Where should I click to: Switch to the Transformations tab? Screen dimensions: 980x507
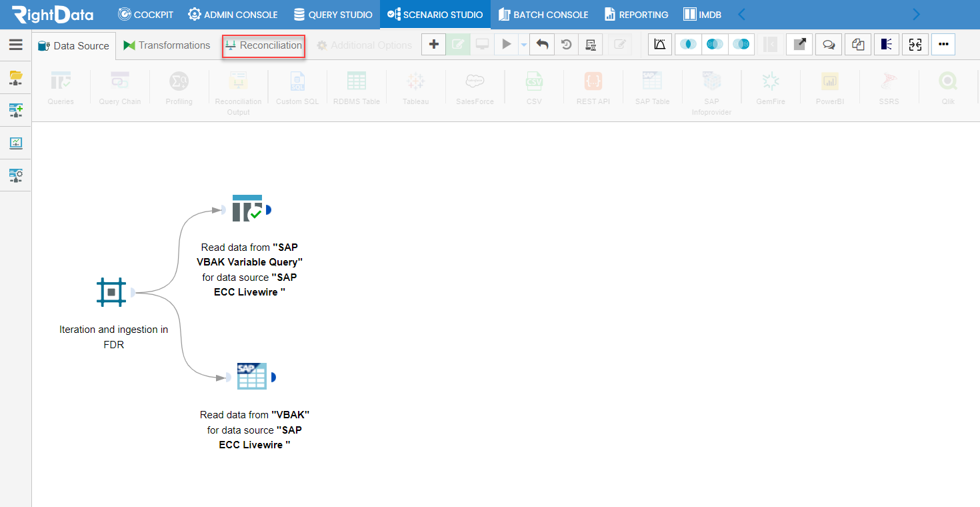(x=167, y=45)
